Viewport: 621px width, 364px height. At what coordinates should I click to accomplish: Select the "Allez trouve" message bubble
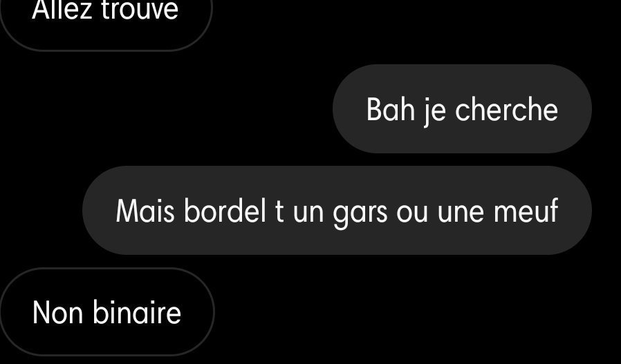(106, 16)
